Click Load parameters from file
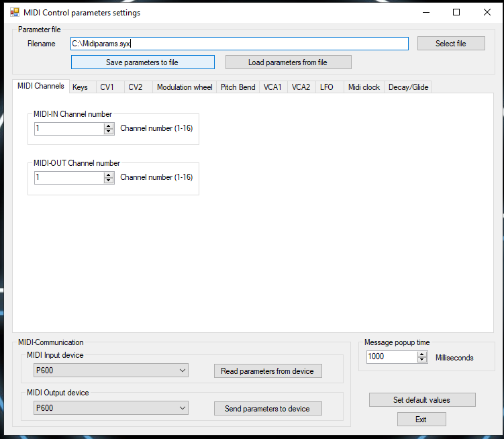The height and width of the screenshot is (439, 504). tap(289, 62)
